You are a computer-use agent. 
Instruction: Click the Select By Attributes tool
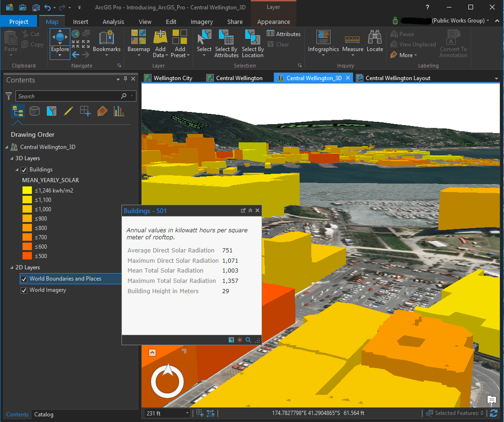click(x=226, y=43)
